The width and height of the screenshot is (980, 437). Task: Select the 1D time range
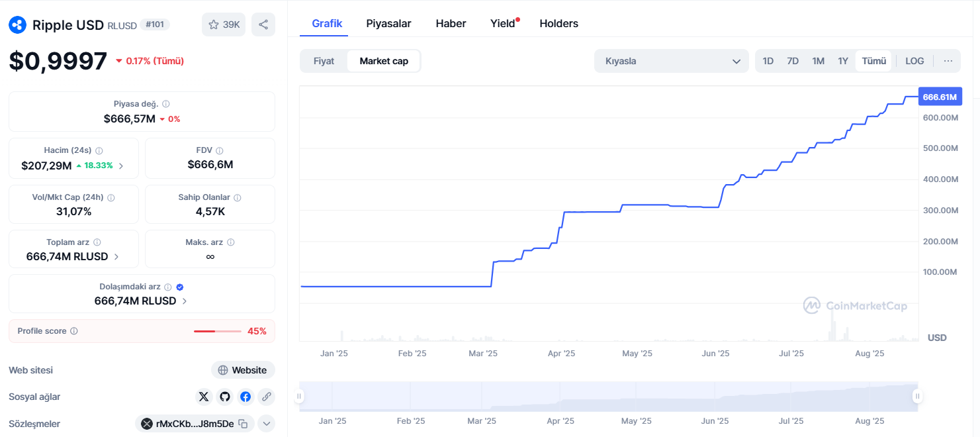pyautogui.click(x=768, y=61)
